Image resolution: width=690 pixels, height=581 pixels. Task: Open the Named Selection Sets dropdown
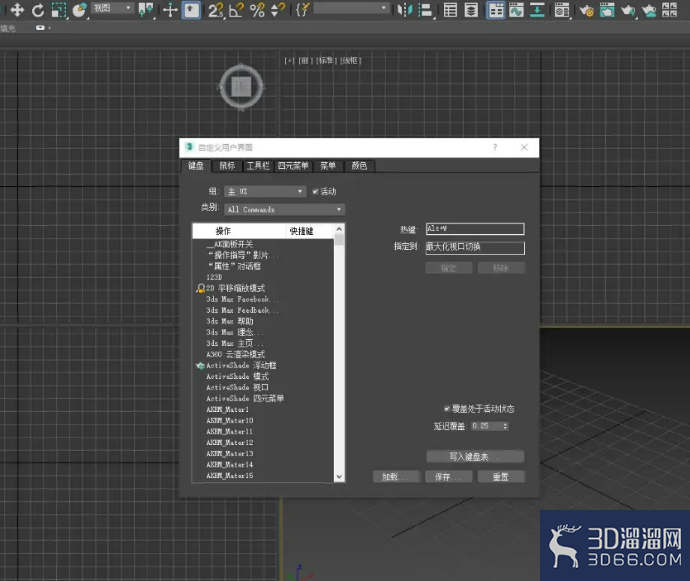352,8
